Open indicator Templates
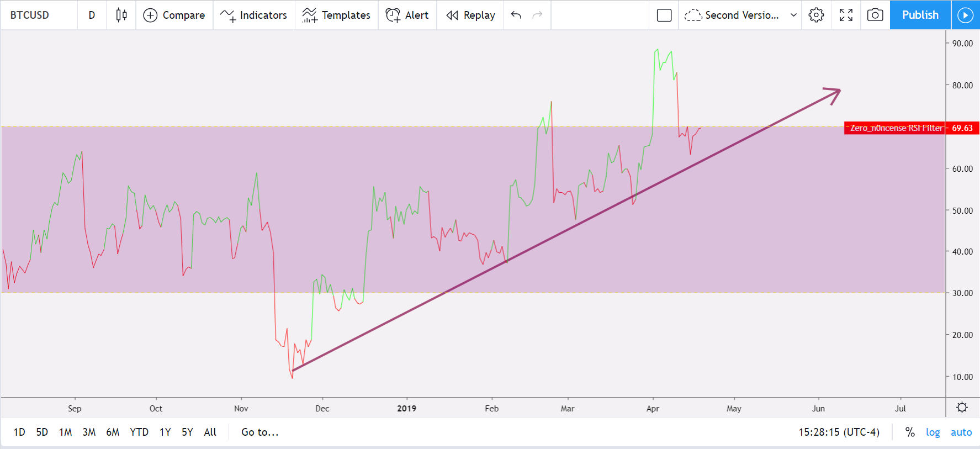980x449 pixels. pyautogui.click(x=336, y=15)
